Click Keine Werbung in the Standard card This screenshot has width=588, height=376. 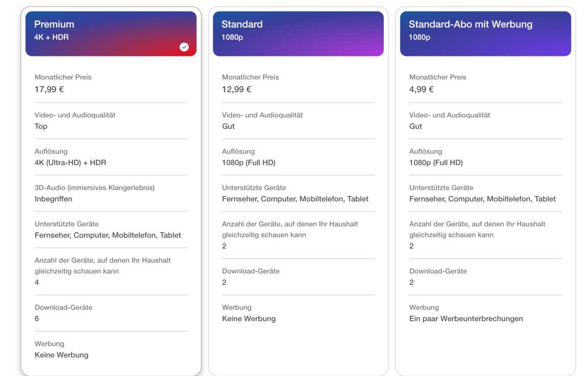click(249, 319)
